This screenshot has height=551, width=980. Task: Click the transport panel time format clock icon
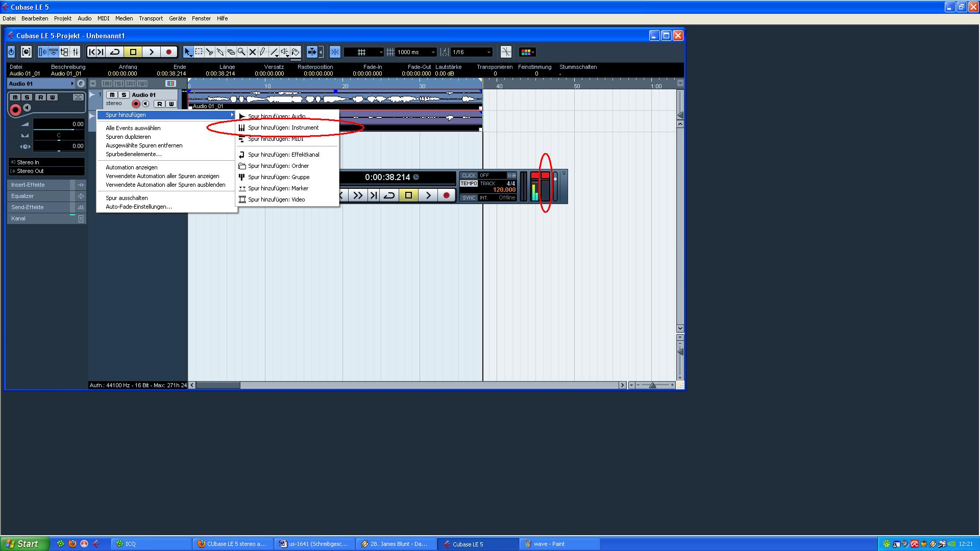pyautogui.click(x=416, y=177)
